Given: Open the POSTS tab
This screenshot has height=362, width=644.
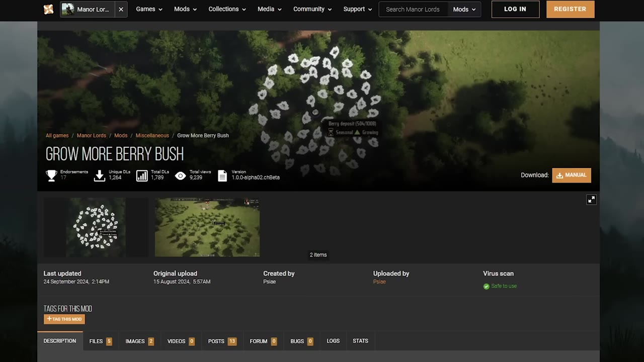Looking at the screenshot, I should point(222,341).
